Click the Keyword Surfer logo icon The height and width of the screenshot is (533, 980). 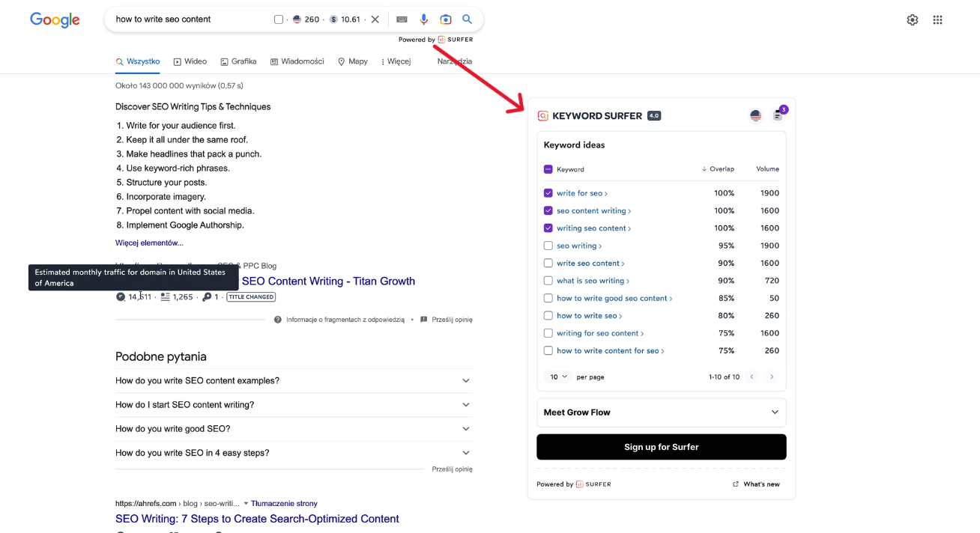click(542, 116)
